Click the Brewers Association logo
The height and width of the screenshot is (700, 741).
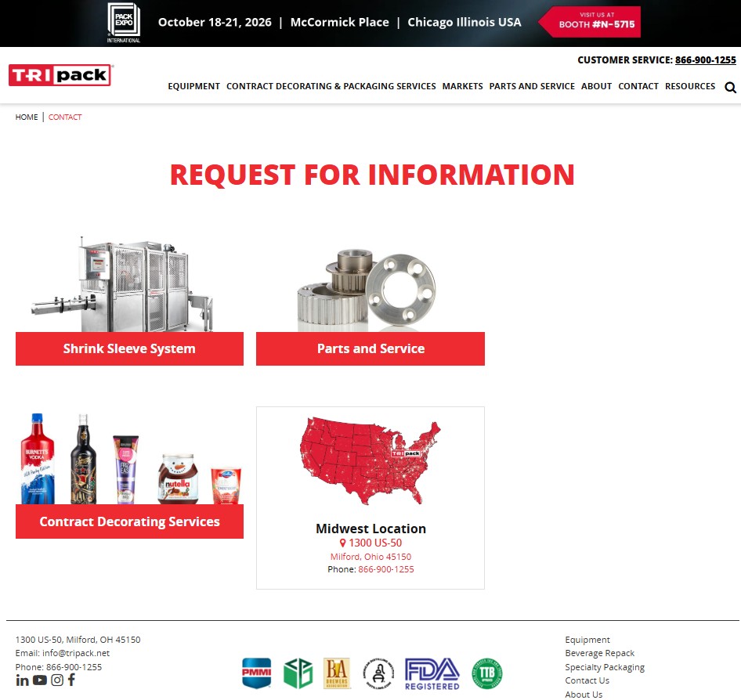click(x=337, y=673)
